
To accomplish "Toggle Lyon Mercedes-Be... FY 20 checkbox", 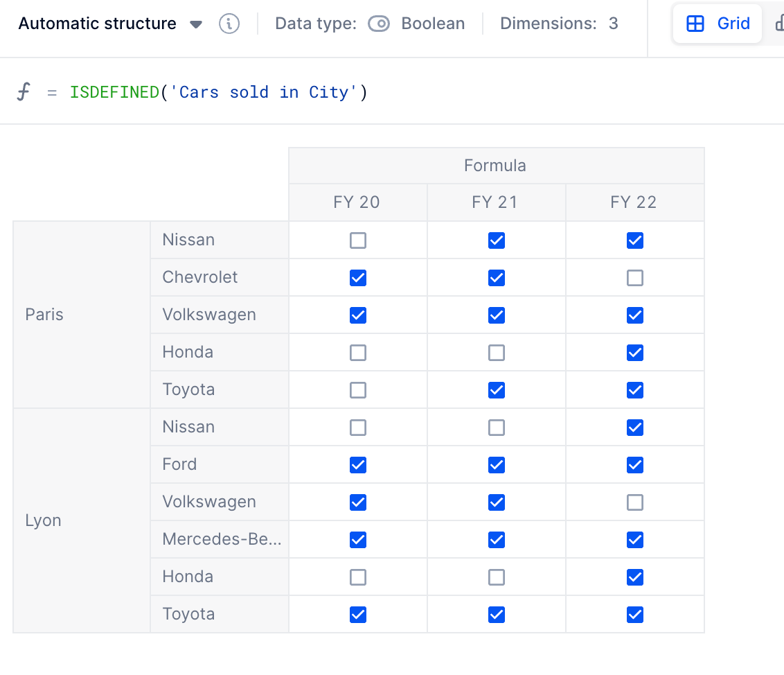I will pyautogui.click(x=358, y=540).
